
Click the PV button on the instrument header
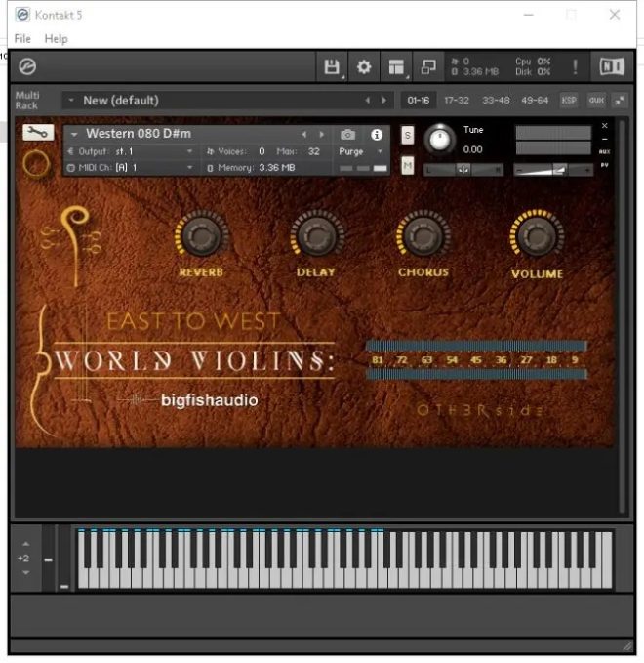click(x=605, y=165)
